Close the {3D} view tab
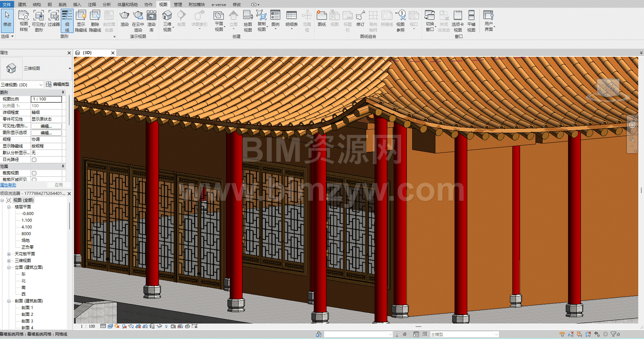Viewport: 644px width, 339px height. 113,53
